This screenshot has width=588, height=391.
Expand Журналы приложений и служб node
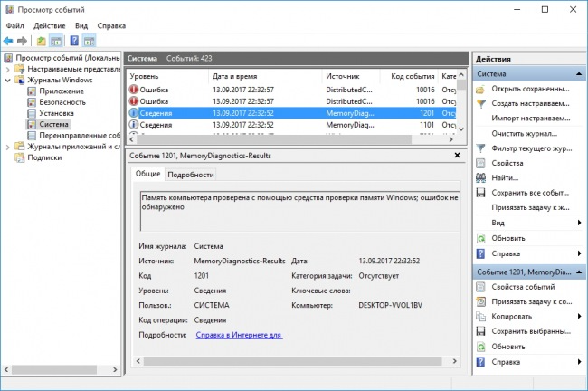click(x=7, y=147)
